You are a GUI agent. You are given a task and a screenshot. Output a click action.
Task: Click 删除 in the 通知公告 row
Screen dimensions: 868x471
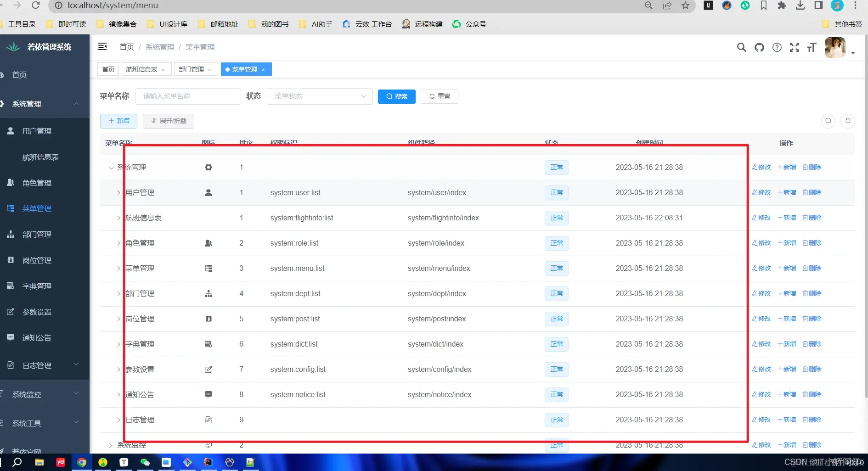pyautogui.click(x=812, y=394)
